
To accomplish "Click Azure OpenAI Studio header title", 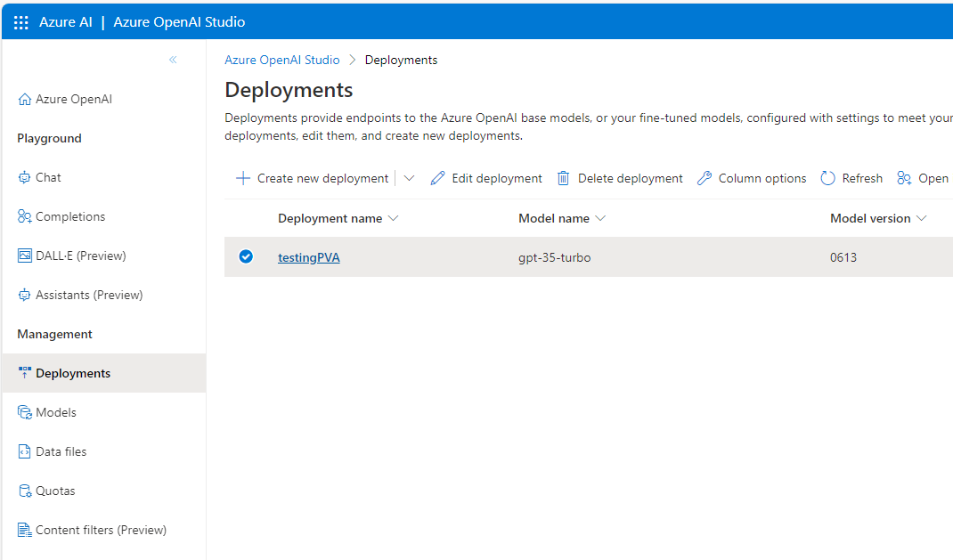I will (179, 22).
